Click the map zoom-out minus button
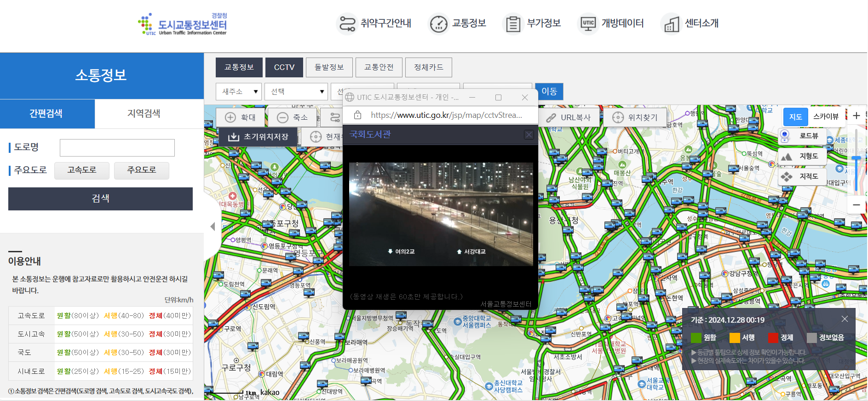This screenshot has height=401, width=868. tap(857, 204)
